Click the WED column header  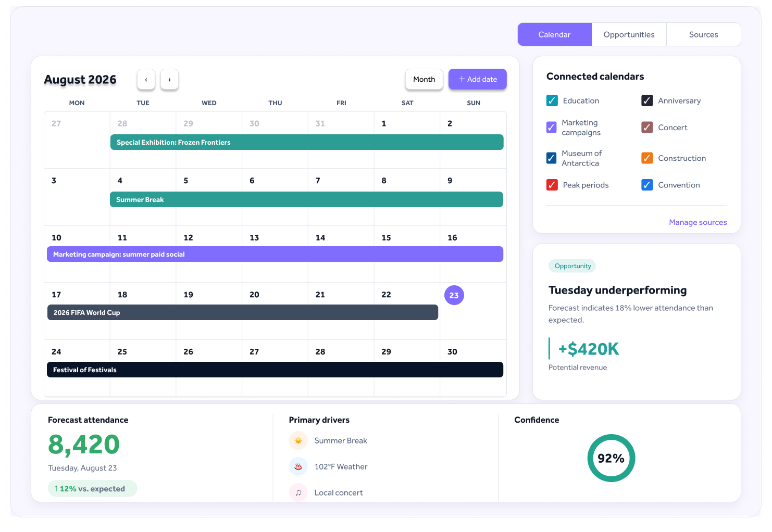(x=209, y=103)
